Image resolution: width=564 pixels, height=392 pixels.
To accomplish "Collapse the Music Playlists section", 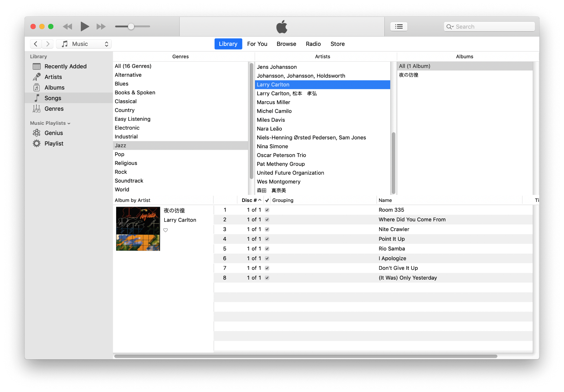I will (69, 123).
